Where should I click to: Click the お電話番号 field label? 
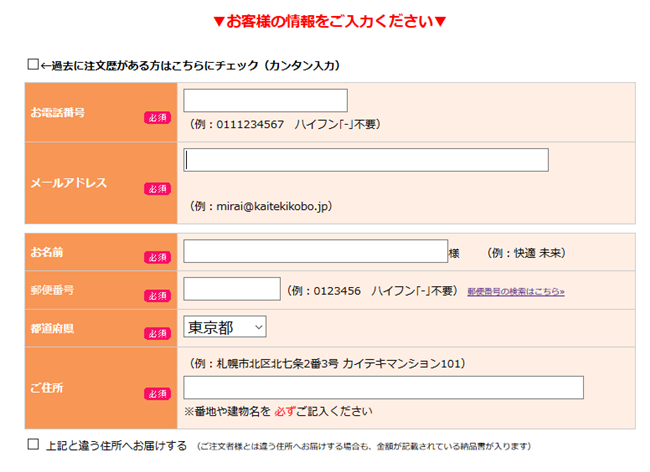[58, 112]
